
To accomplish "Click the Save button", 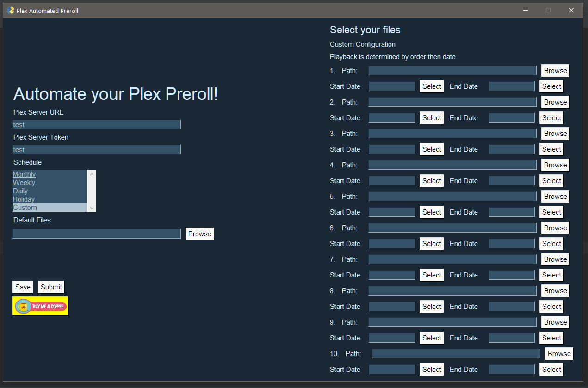I will (23, 287).
